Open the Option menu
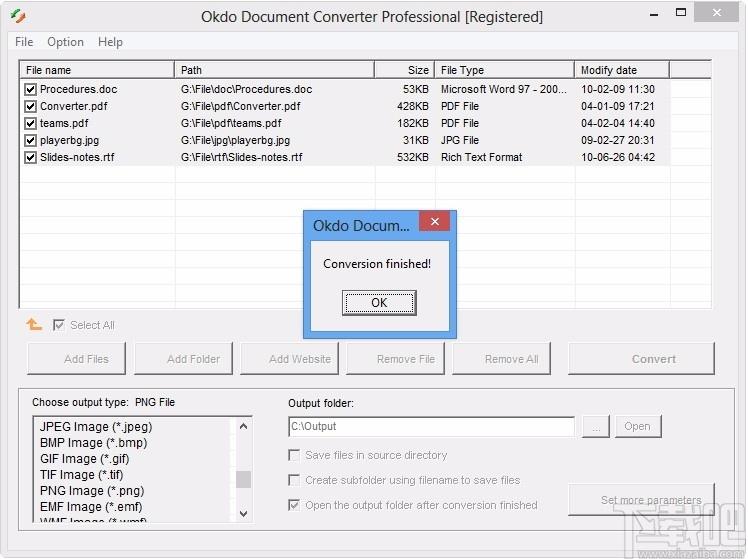 pyautogui.click(x=65, y=42)
